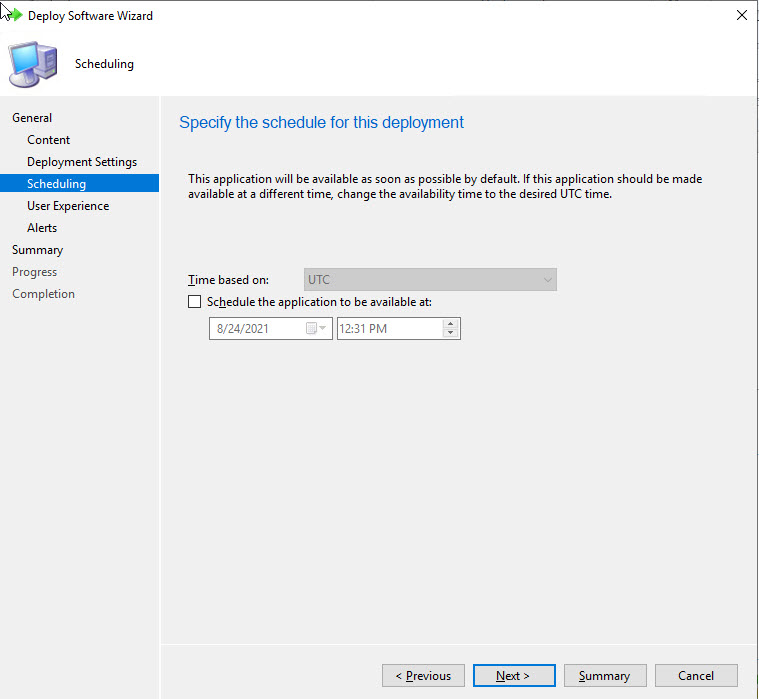Open the Deployment Settings page

click(x=82, y=162)
